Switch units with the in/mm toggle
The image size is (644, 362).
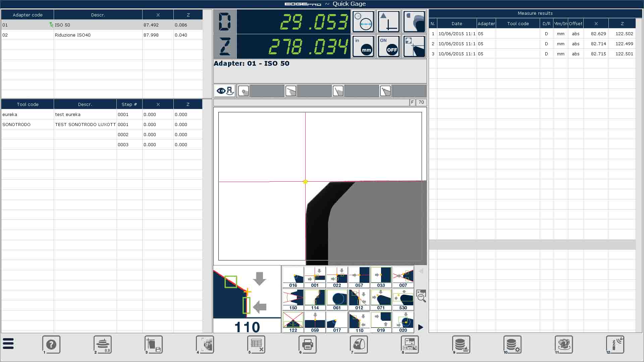tap(363, 46)
